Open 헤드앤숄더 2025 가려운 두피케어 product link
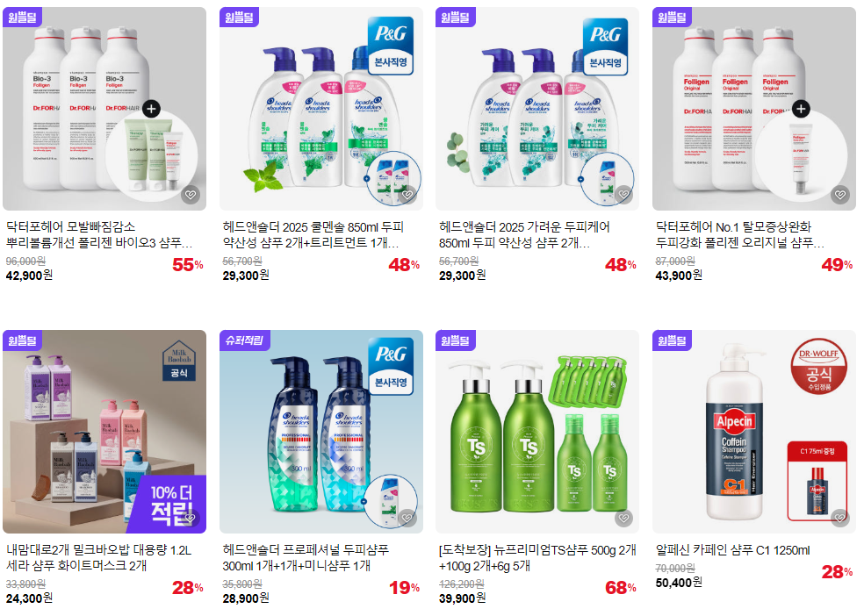Viewport: 864px width, 616px height. pos(524,234)
